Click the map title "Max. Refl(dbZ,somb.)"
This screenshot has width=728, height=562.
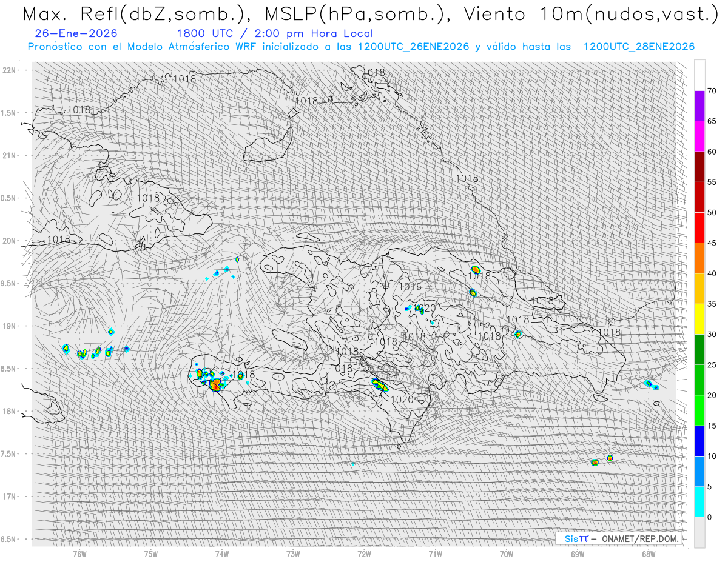(135, 13)
